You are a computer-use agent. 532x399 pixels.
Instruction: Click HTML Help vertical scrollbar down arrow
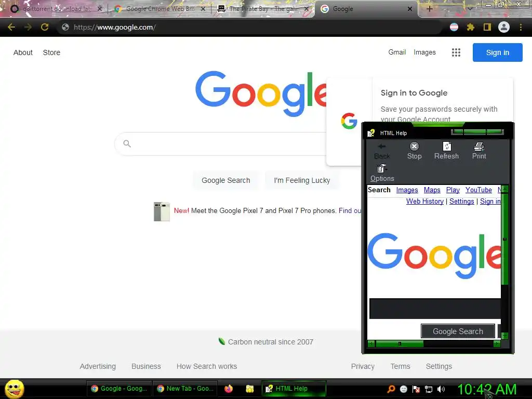[504, 336]
